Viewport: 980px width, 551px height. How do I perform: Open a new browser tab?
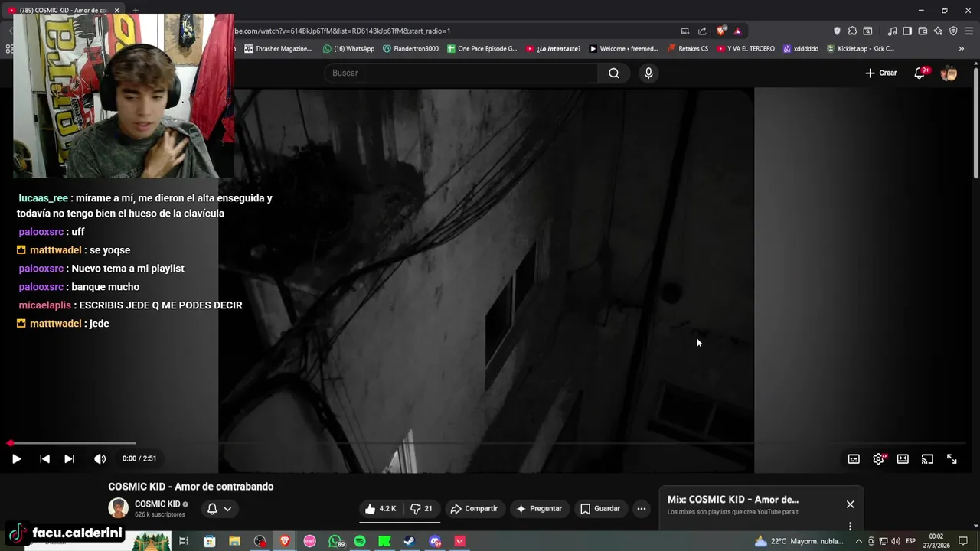coord(135,10)
